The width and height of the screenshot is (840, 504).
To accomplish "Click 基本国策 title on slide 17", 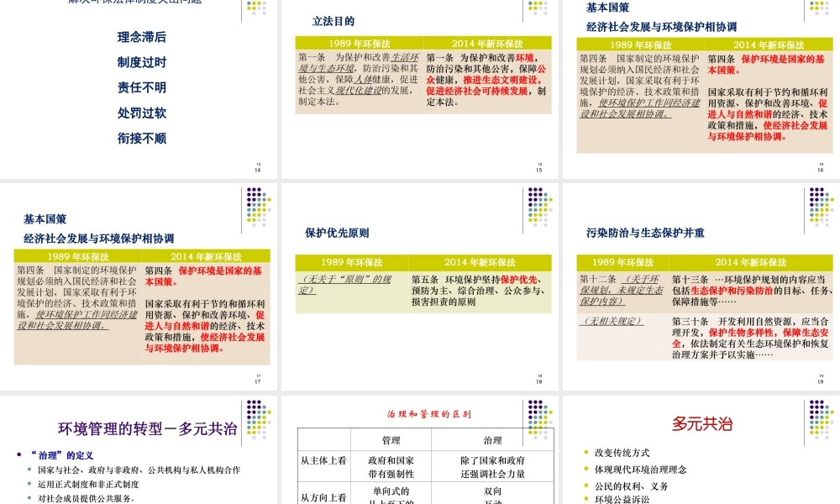I will click(45, 219).
